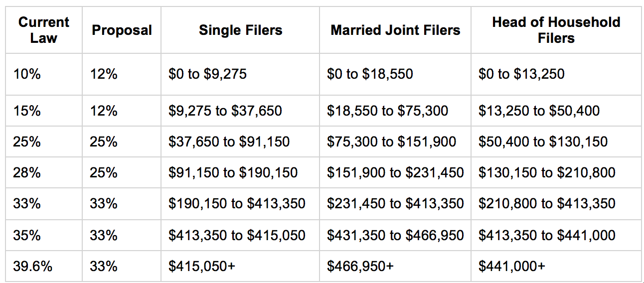
Task: Select the $151,900 to $231,450 cell
Action: [x=395, y=172]
